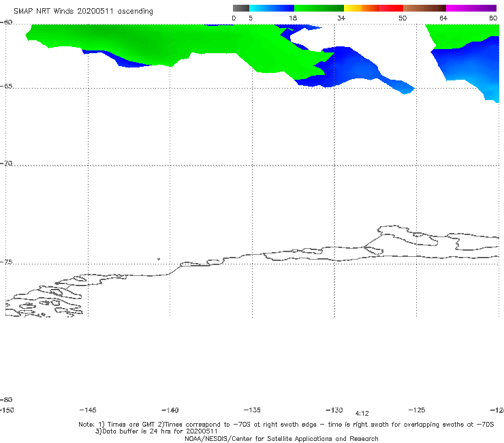Image resolution: width=504 pixels, height=443 pixels.
Task: Click the longitude label "-140"
Action: point(170,410)
